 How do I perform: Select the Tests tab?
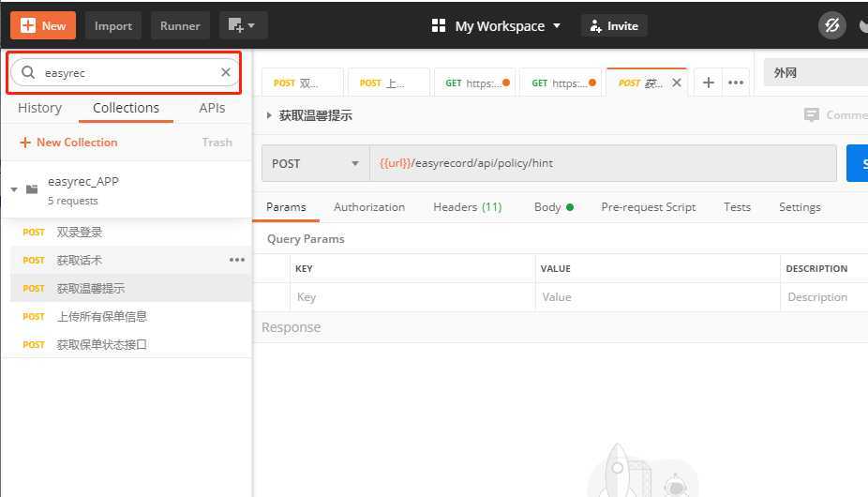click(737, 207)
